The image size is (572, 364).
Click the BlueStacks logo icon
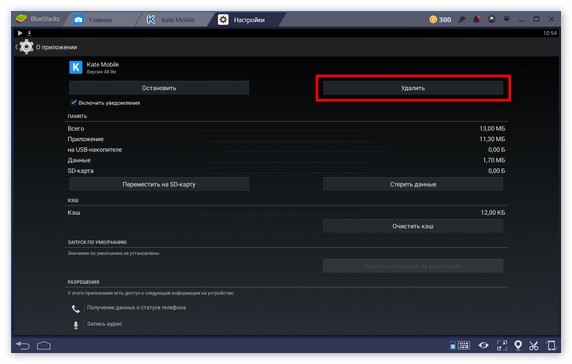(x=22, y=19)
